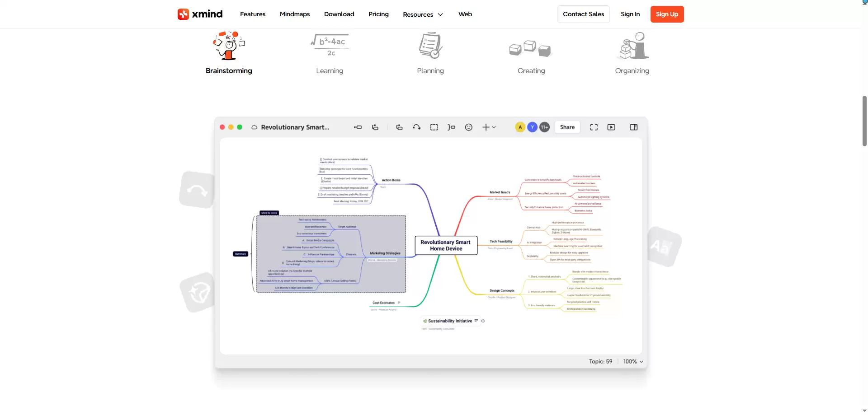Switch to the Planning tab
This screenshot has height=415, width=868.
click(430, 71)
